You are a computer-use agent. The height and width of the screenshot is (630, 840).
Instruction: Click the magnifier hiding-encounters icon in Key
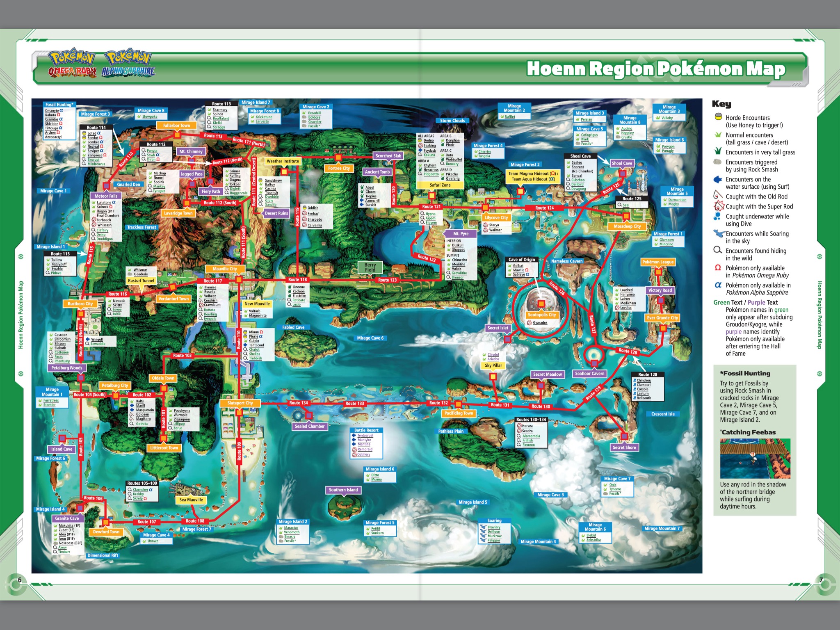pyautogui.click(x=718, y=250)
